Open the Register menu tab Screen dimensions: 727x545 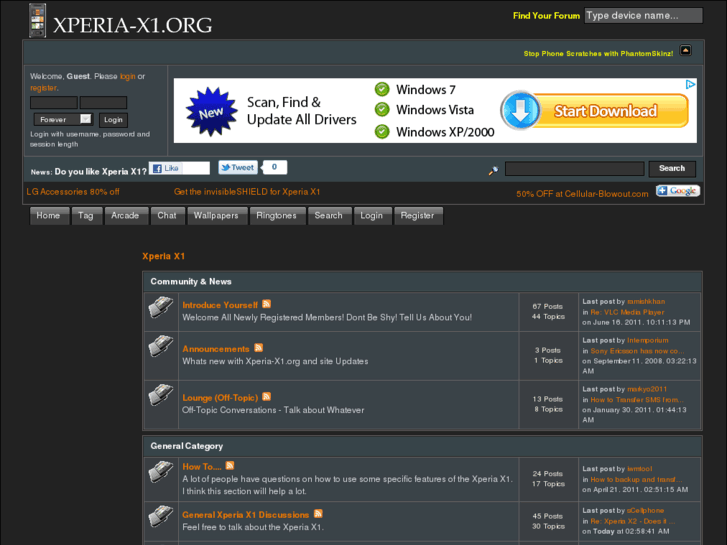[x=418, y=216]
